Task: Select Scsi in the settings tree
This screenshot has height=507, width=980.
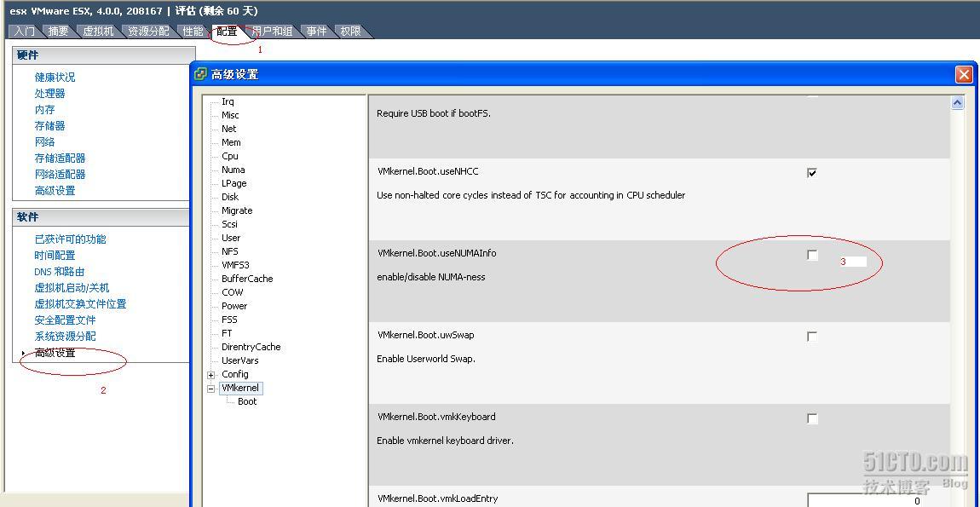Action: [229, 224]
